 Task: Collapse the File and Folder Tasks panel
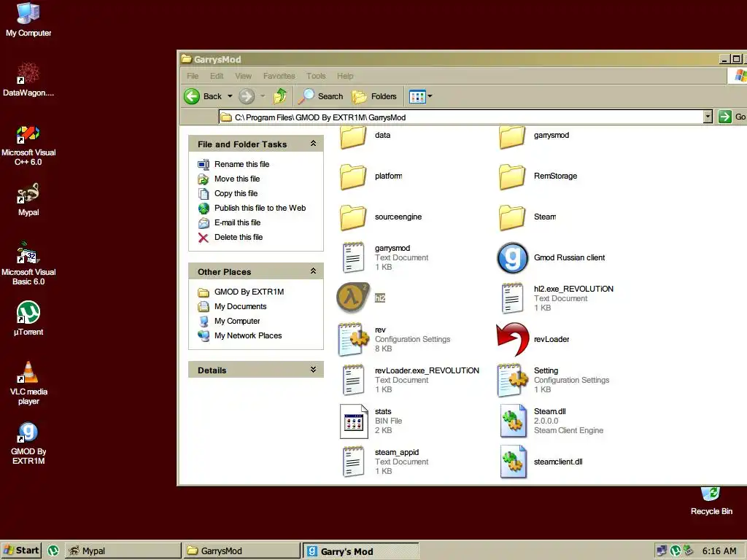click(x=313, y=144)
